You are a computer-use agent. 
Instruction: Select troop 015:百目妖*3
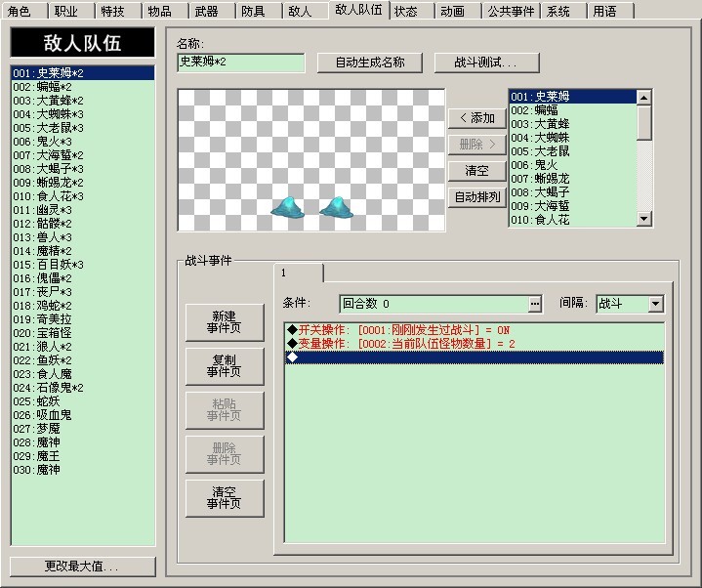[x=83, y=265]
